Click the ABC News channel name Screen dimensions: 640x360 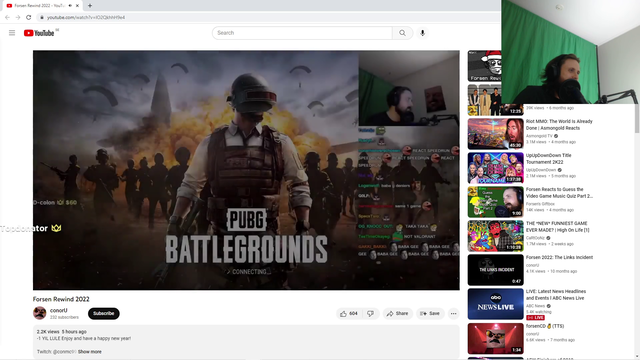pyautogui.click(x=535, y=306)
